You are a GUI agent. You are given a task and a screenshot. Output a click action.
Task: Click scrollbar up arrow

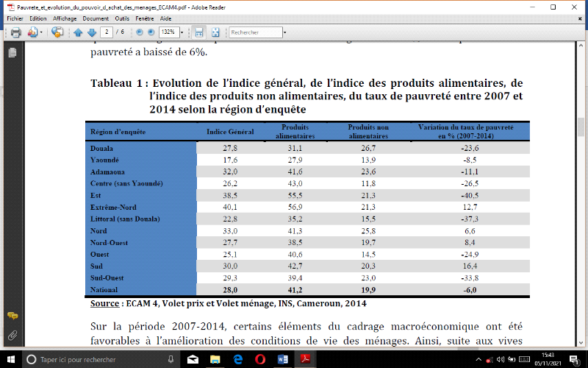coord(581,46)
